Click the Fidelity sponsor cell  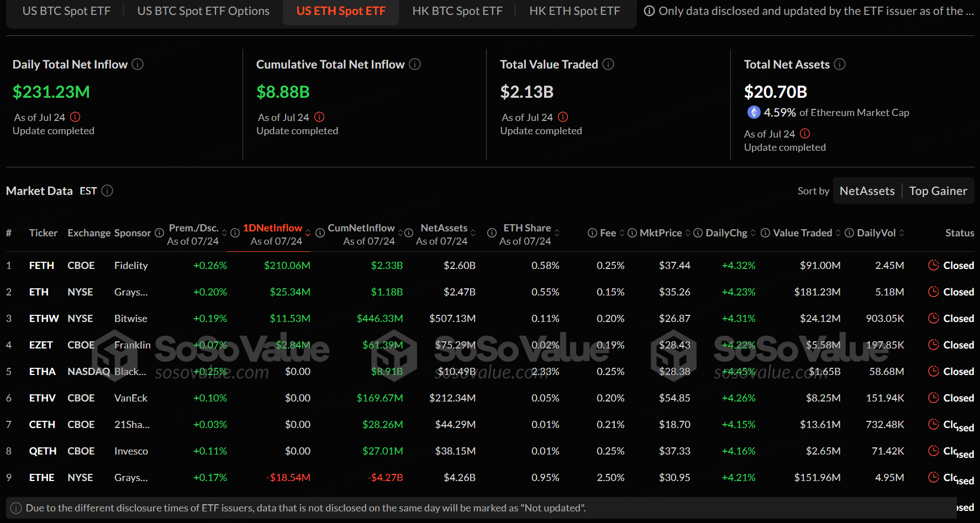[131, 266]
